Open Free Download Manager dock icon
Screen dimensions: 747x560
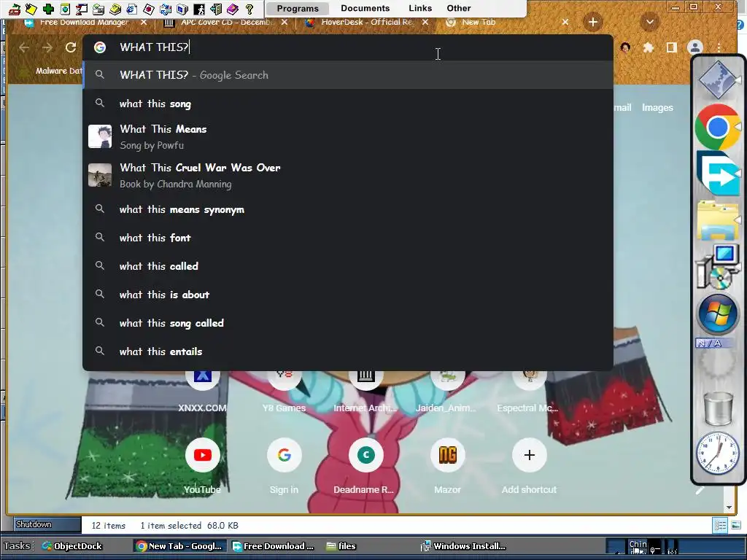[718, 174]
